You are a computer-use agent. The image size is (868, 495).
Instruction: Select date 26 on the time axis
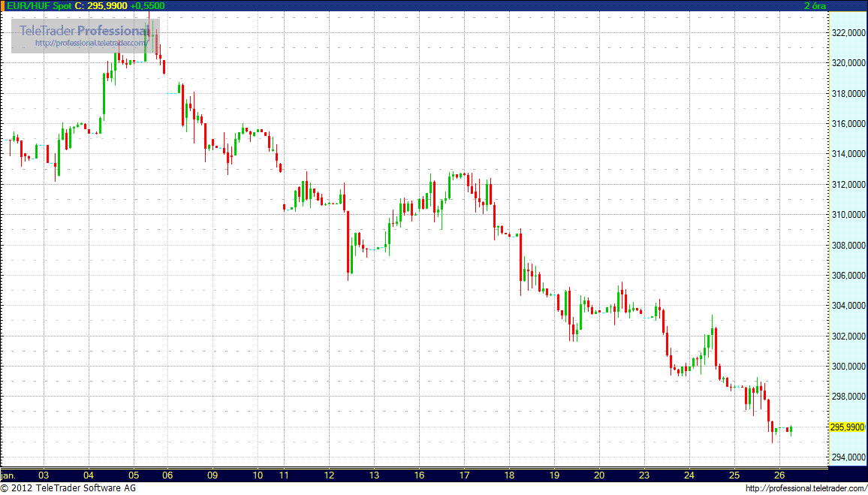pos(779,475)
